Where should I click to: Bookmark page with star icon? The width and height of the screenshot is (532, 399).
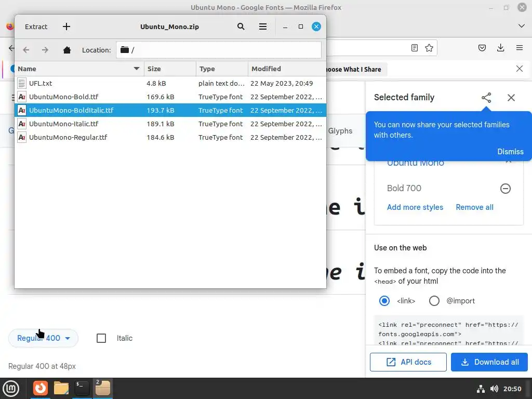(x=429, y=48)
